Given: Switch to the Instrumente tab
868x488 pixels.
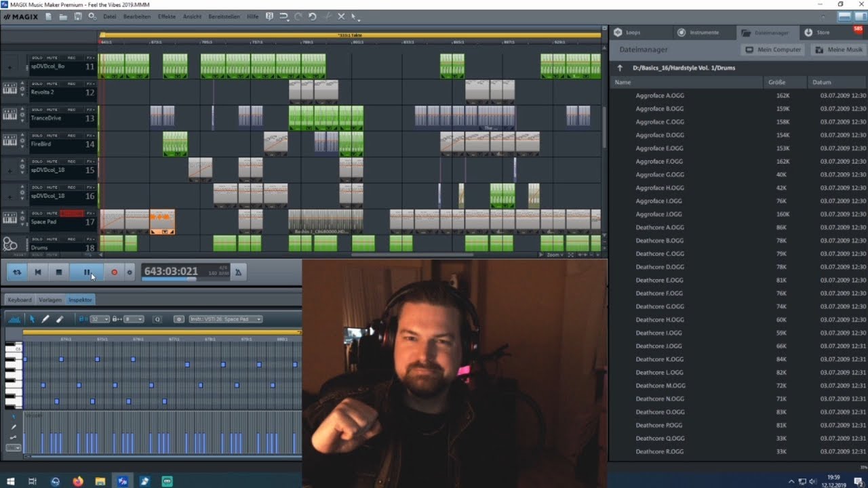Looking at the screenshot, I should coord(704,33).
